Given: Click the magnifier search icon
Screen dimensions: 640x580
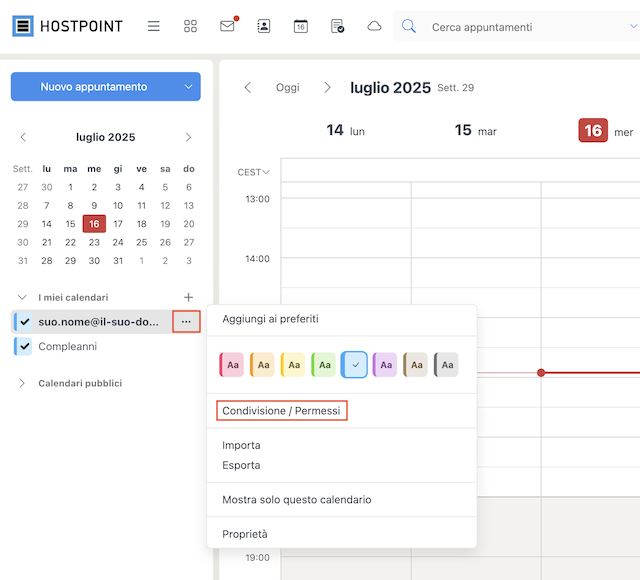Looking at the screenshot, I should click(x=409, y=27).
